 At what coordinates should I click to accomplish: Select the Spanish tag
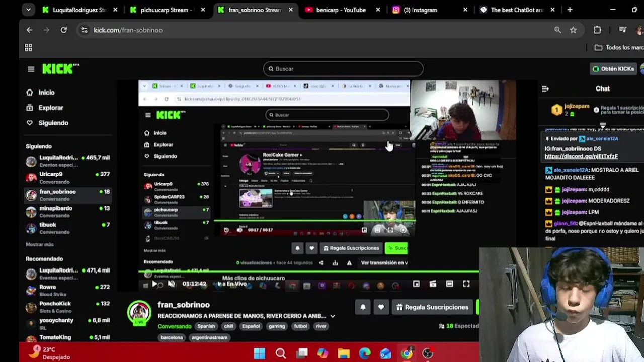206,326
